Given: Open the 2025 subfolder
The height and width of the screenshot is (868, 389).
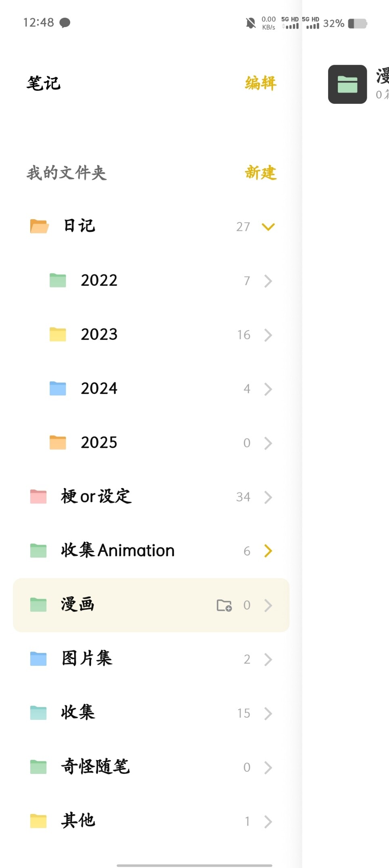Looking at the screenshot, I should 99,442.
